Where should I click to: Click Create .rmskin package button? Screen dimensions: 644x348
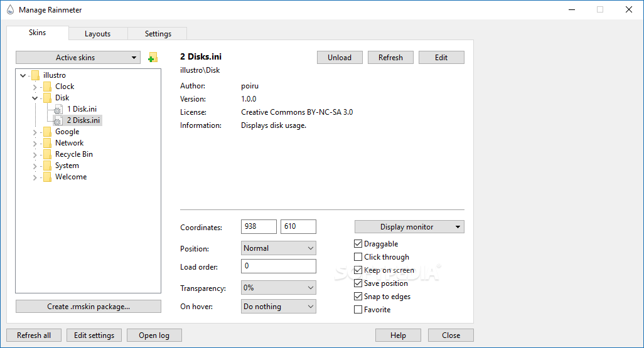point(89,307)
